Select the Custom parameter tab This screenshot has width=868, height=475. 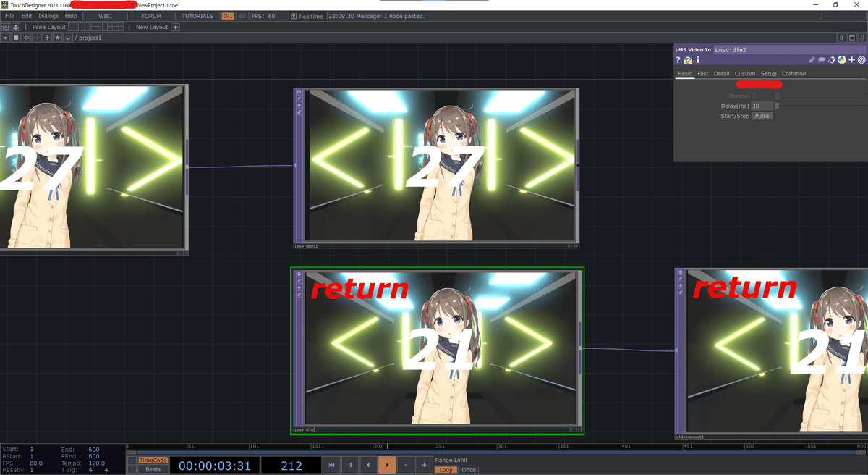click(x=745, y=73)
